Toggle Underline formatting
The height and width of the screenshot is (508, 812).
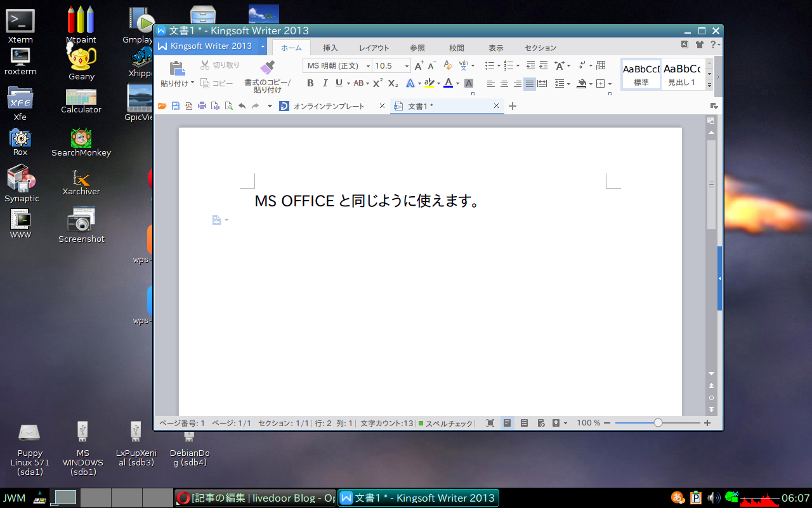point(339,83)
